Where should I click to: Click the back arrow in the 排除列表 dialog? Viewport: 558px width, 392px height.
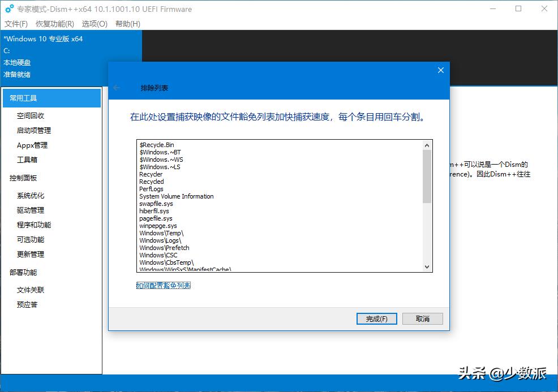[117, 88]
